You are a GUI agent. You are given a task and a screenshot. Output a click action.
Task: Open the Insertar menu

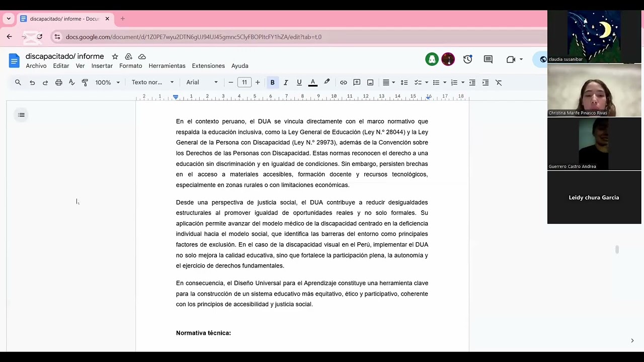click(102, 66)
